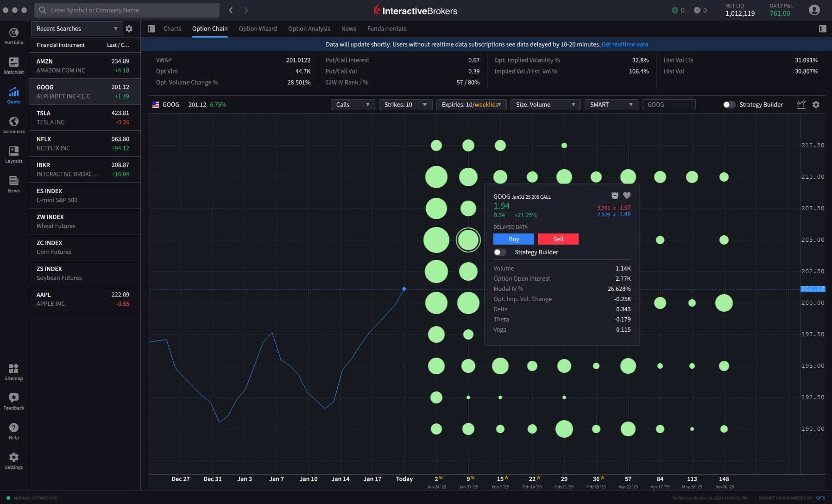832x504 pixels.
Task: Open the Get realtime data link
Action: [x=625, y=44]
